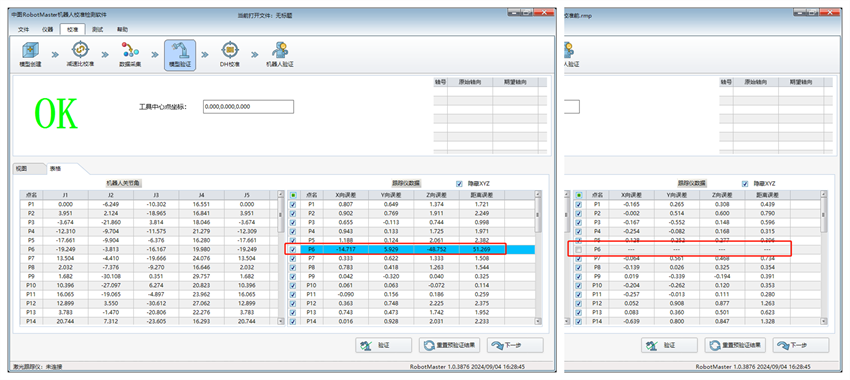The width and height of the screenshot is (850, 380).
Task: Uncheck the P6 row checkbox in left window
Action: [x=293, y=249]
